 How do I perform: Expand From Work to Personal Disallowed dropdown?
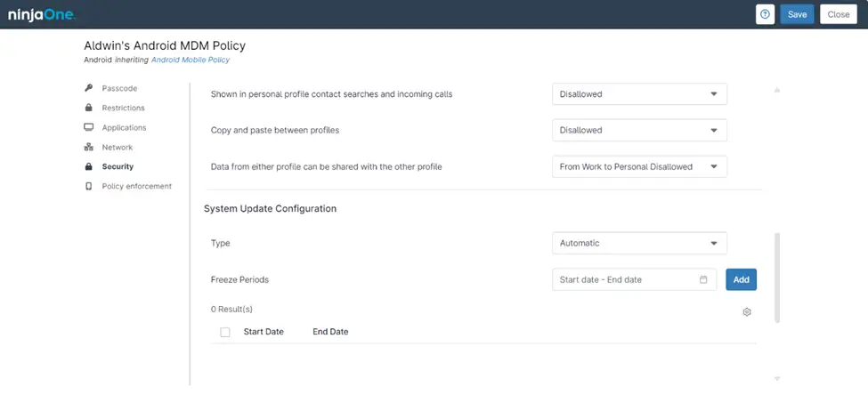click(x=639, y=166)
